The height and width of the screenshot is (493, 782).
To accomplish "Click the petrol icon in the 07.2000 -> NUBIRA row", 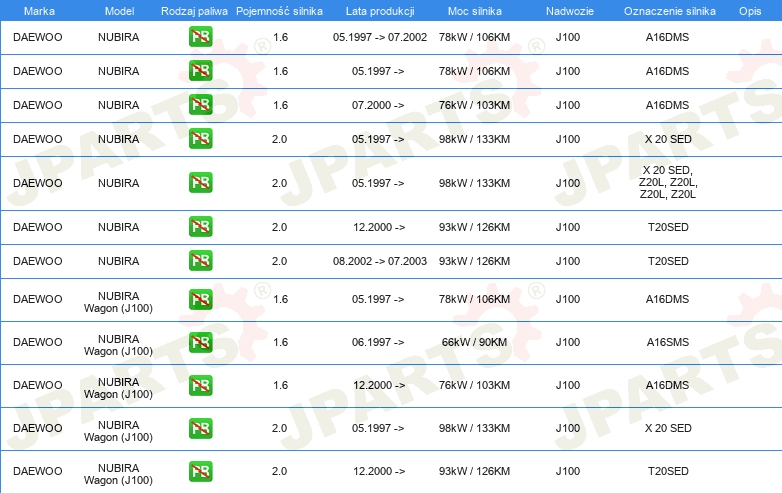I will tap(200, 105).
